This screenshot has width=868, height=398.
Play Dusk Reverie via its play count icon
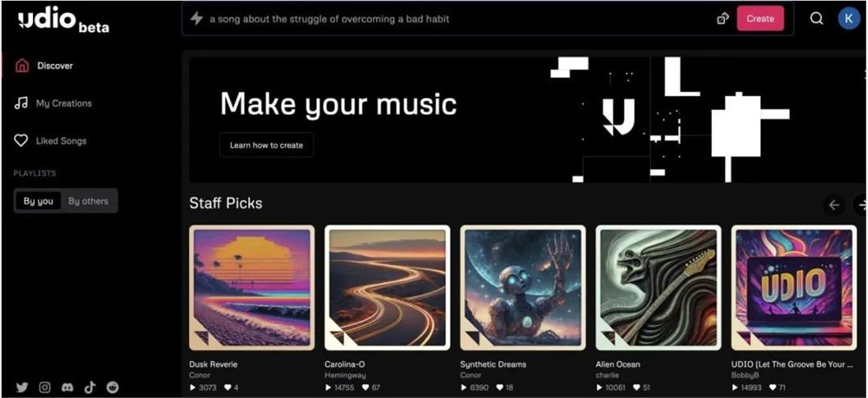[x=193, y=388]
